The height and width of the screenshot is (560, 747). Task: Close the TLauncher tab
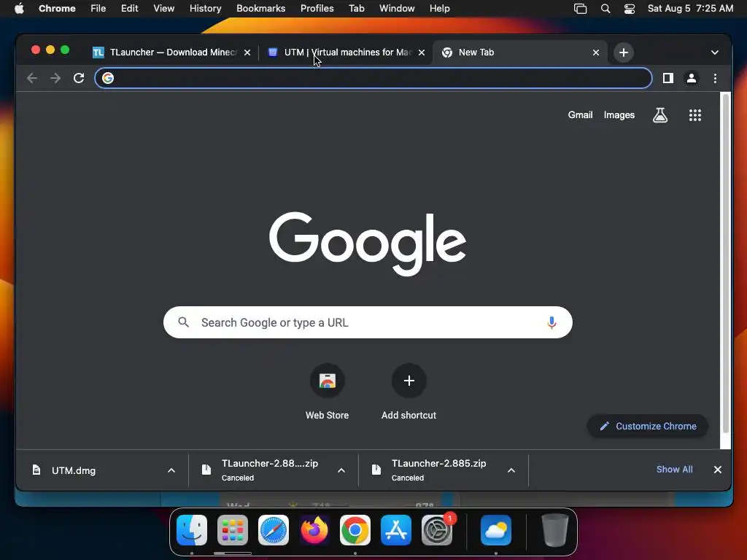click(x=247, y=52)
